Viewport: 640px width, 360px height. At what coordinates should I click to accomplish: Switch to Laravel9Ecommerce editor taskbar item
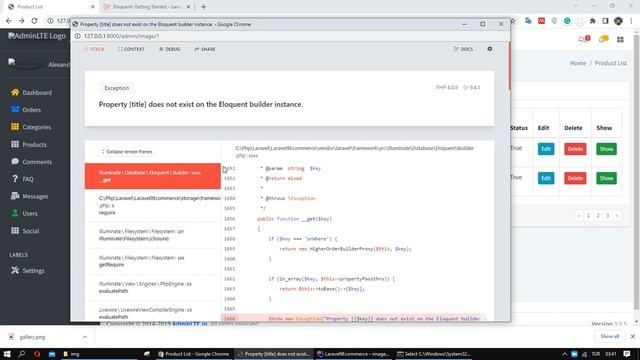click(353, 354)
